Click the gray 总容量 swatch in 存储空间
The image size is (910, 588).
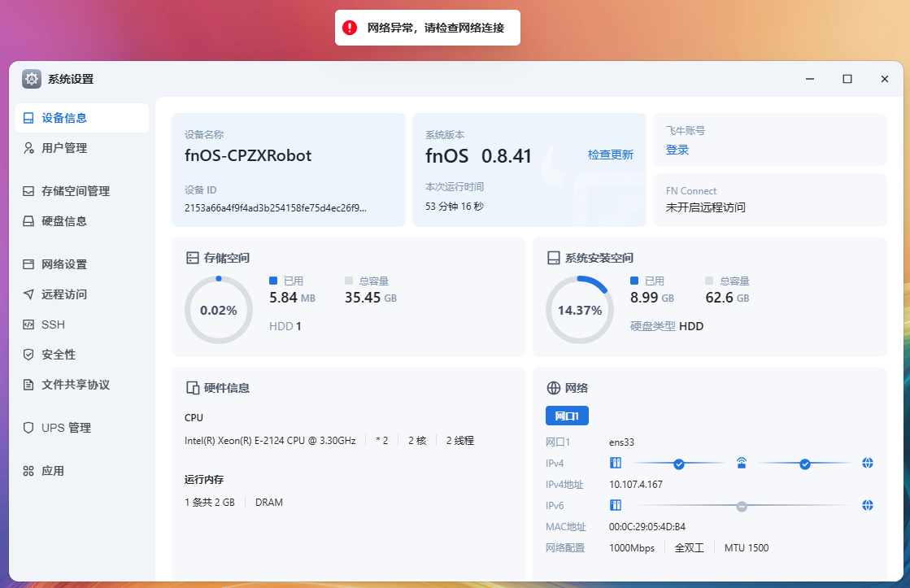click(x=349, y=281)
